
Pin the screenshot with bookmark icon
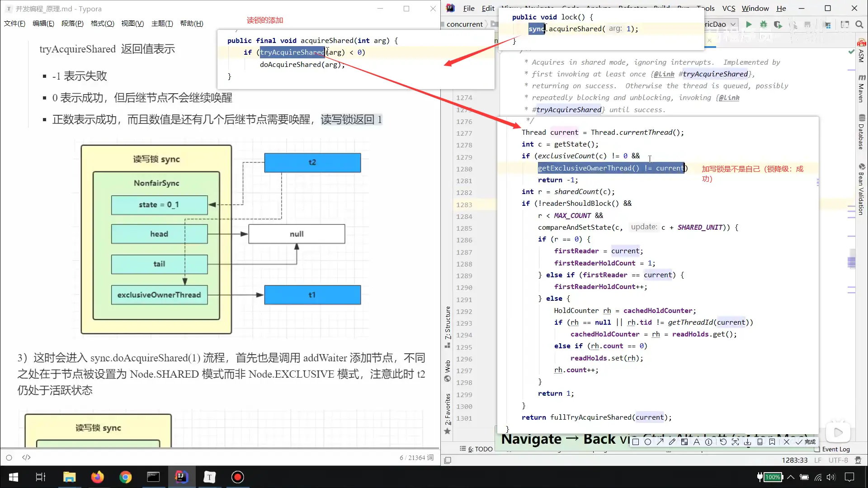pyautogui.click(x=772, y=442)
